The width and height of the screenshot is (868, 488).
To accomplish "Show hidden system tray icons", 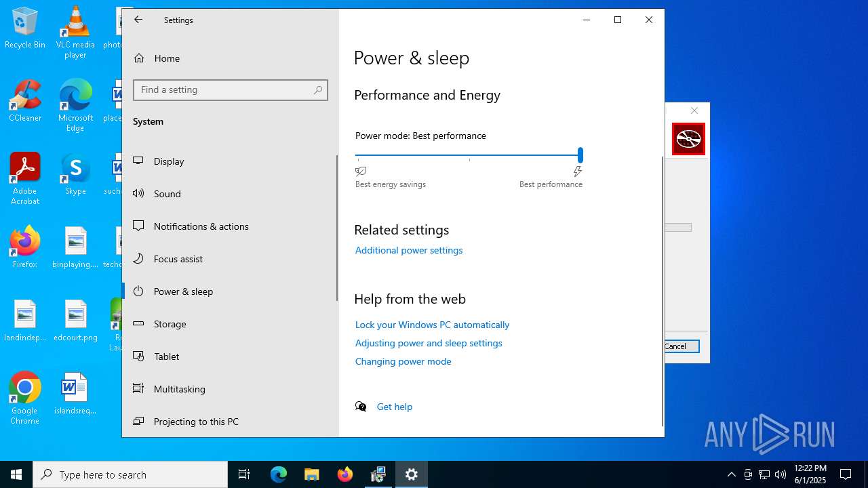I will tap(731, 474).
